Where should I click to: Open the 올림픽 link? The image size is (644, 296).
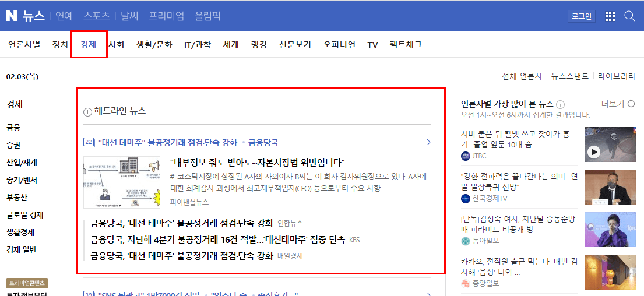point(207,16)
